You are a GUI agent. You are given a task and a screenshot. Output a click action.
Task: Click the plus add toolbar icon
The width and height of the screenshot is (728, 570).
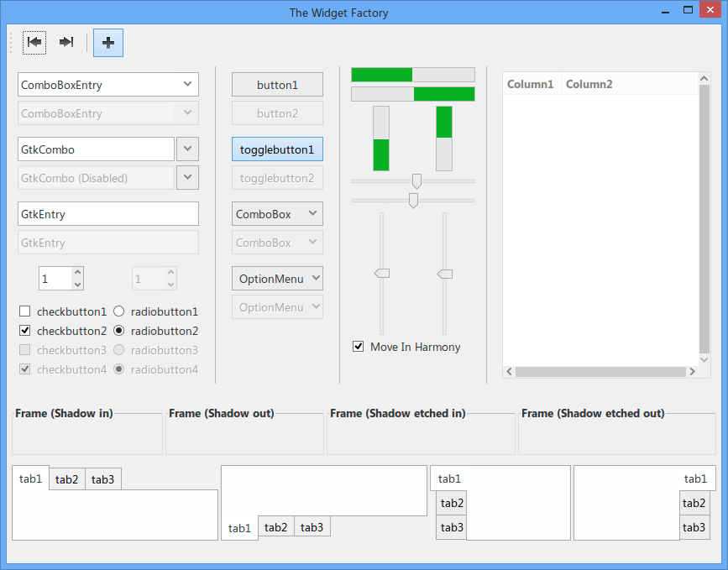tap(108, 42)
